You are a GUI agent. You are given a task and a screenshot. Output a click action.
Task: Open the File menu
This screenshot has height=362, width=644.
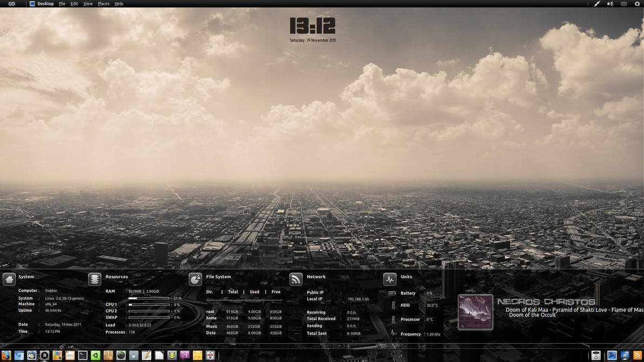tap(62, 4)
